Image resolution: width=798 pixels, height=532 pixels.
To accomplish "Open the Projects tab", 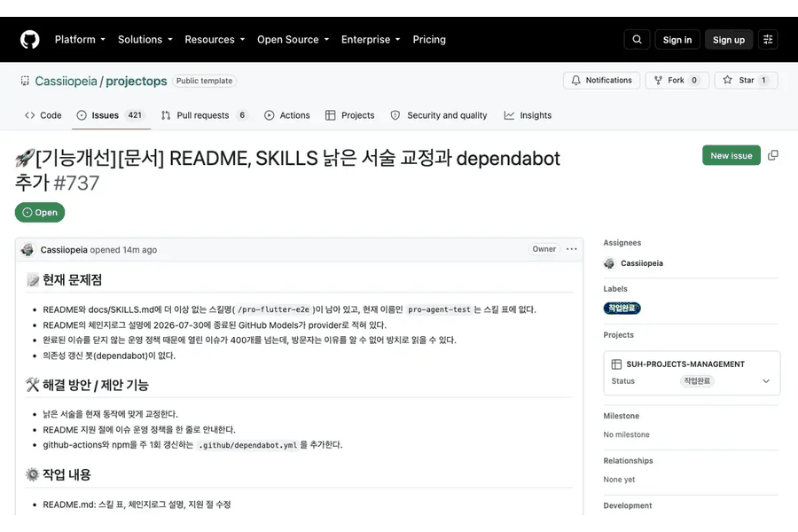I will 349,115.
